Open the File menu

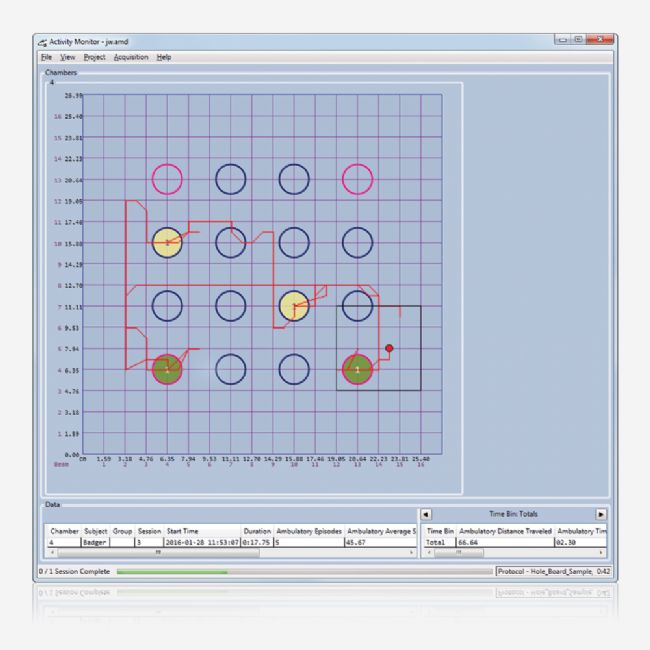[46, 57]
